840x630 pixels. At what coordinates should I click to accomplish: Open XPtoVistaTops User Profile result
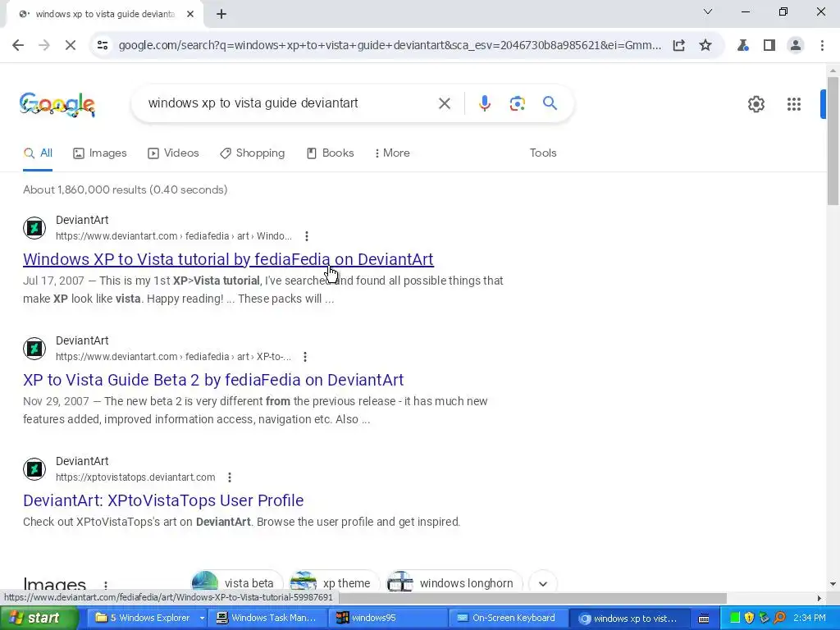click(x=163, y=500)
